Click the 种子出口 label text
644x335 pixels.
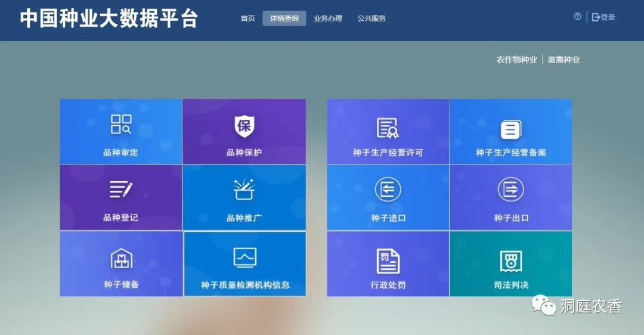512,218
